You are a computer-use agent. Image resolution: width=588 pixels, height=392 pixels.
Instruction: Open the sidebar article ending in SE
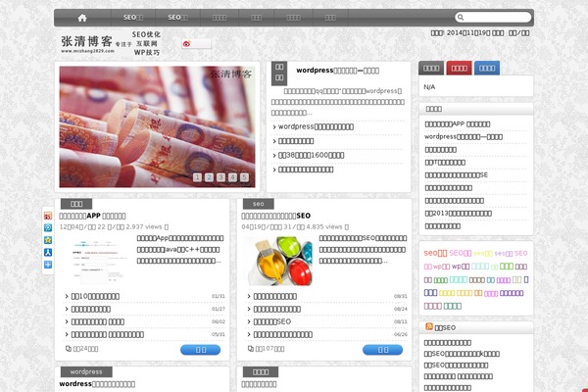tap(456, 175)
